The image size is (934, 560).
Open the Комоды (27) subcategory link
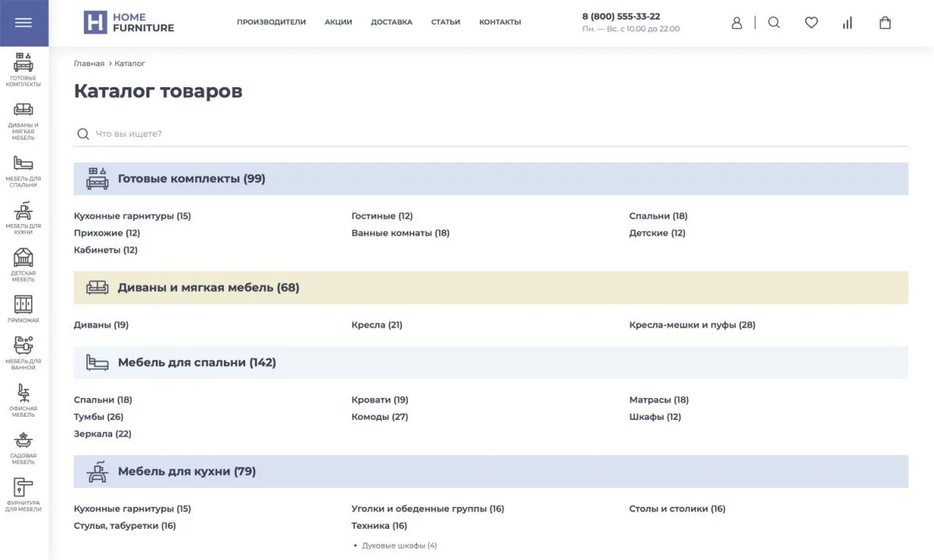[379, 417]
